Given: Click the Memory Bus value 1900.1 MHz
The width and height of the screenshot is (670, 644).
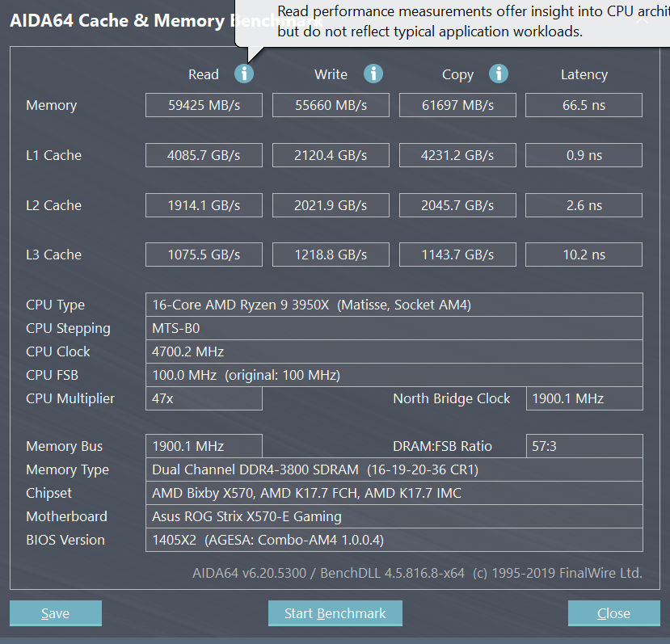Looking at the screenshot, I should tap(204, 446).
